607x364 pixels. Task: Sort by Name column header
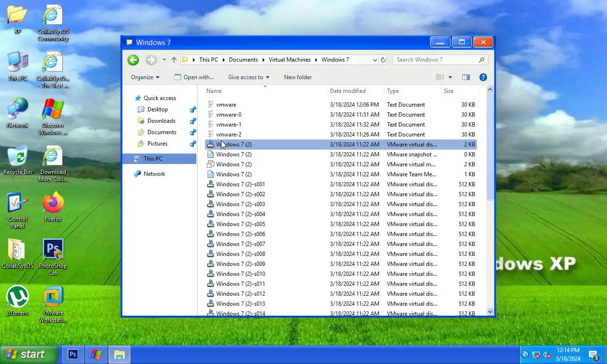point(266,91)
